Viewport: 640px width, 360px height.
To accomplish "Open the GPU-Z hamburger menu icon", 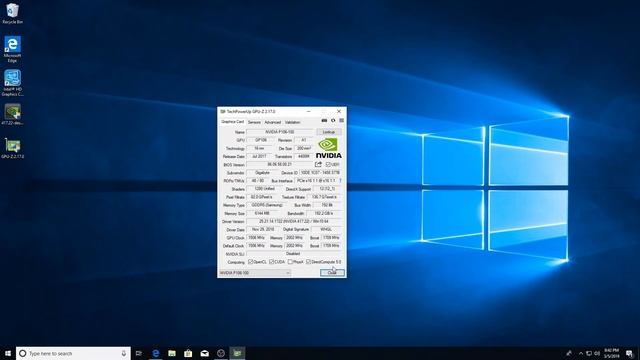I will pyautogui.click(x=342, y=121).
